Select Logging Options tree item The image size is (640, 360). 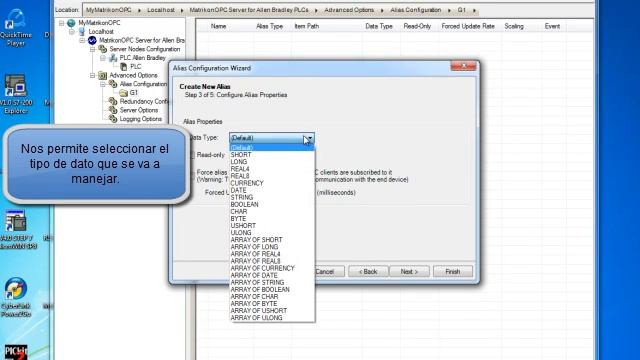point(141,119)
